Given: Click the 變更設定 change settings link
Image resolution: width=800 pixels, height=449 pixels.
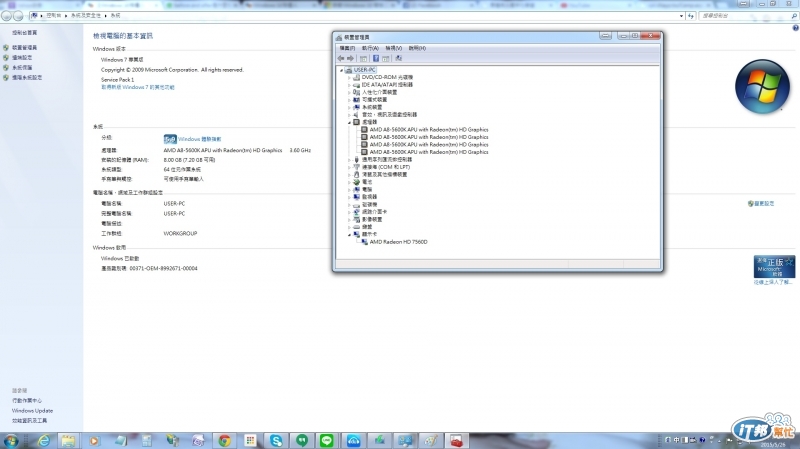Looking at the screenshot, I should pos(764,204).
